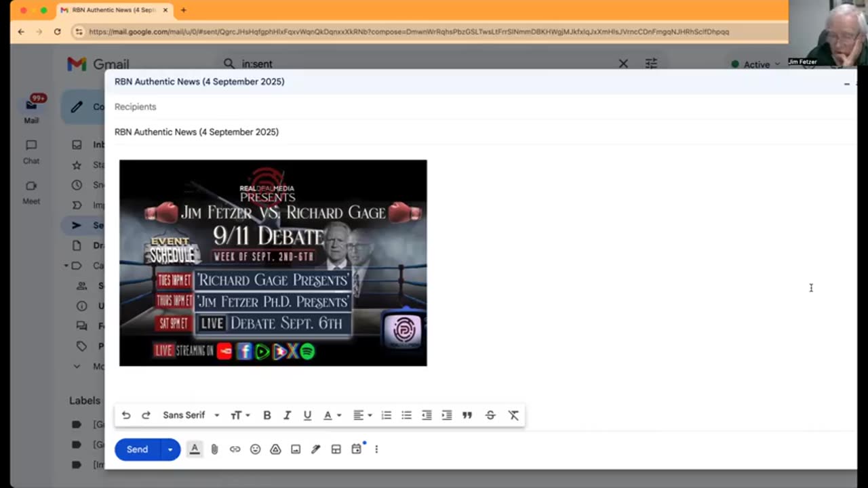Toggle the formatting options bar

(x=195, y=449)
